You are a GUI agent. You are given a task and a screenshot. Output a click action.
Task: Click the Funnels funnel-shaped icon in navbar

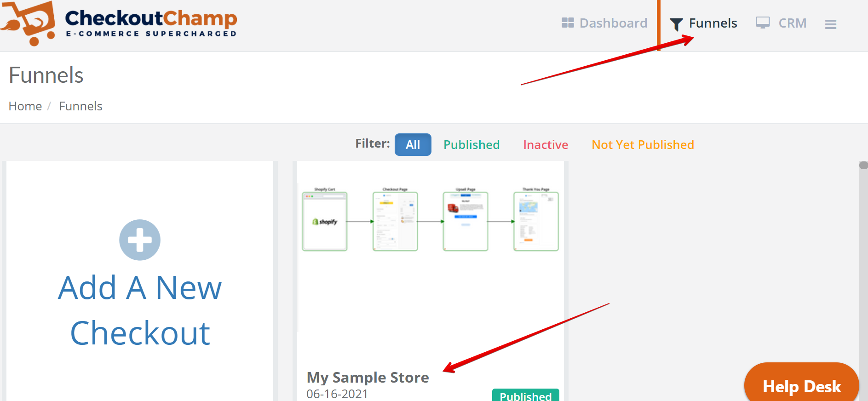click(676, 24)
